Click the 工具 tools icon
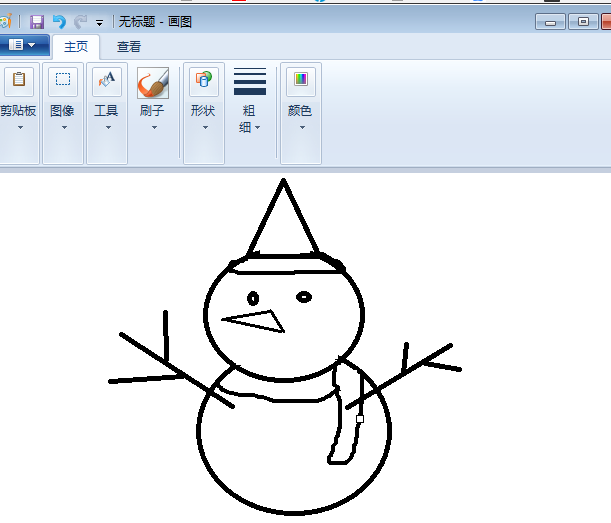Viewport: 611px width, 523px height. click(107, 81)
